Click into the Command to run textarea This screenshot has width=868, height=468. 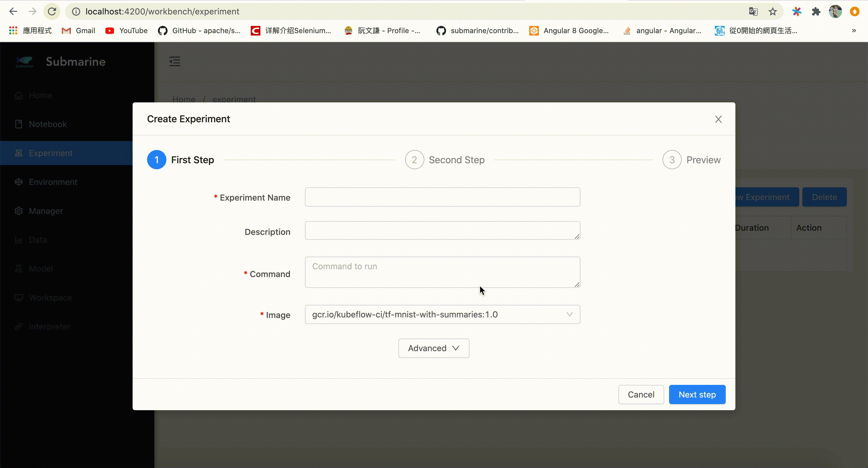(442, 272)
